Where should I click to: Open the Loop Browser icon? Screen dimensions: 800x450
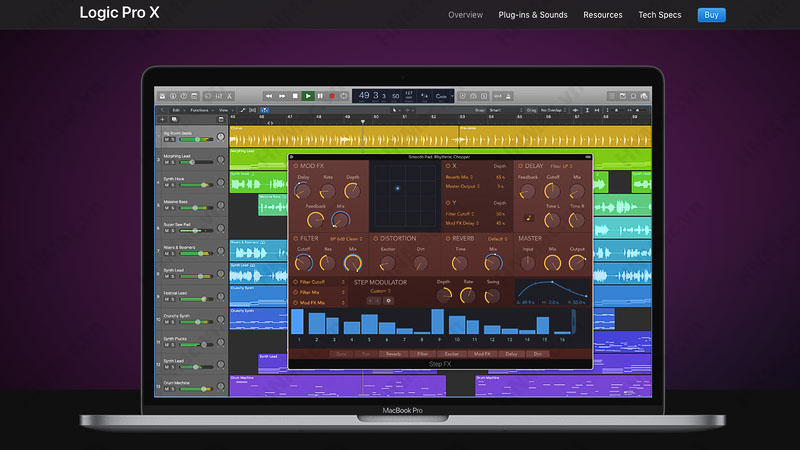(633, 96)
